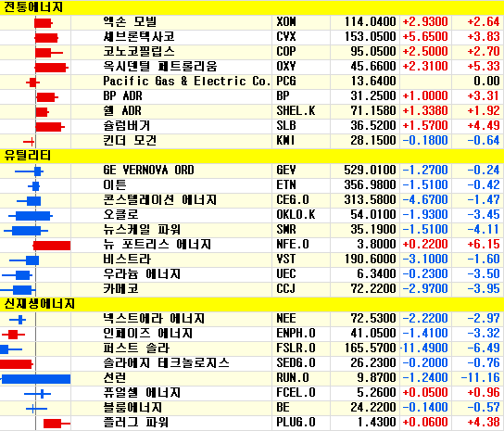Image resolution: width=504 pixels, height=431 pixels.
Task: Click the BE ticker symbol
Action: tap(283, 407)
